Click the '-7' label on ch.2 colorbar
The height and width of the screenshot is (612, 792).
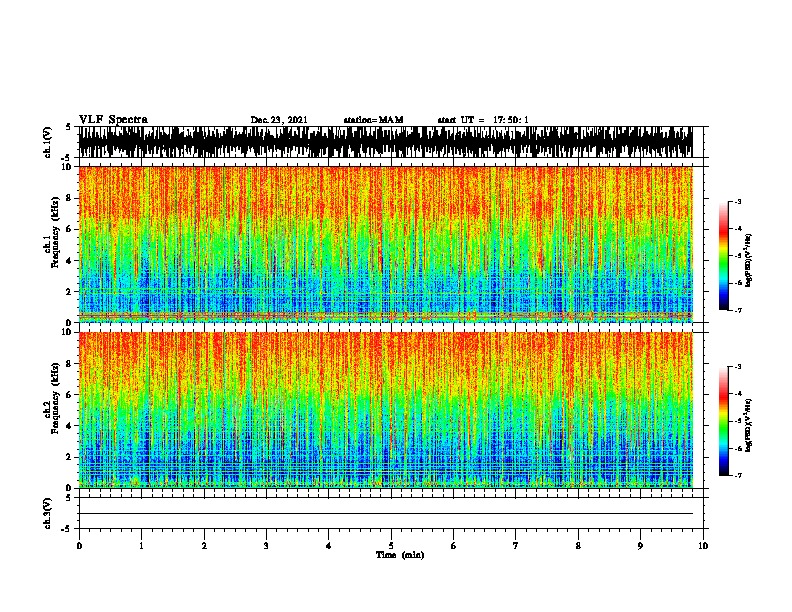tap(737, 475)
